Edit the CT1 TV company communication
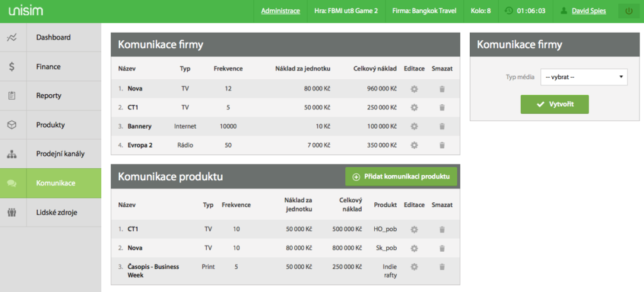 [414, 108]
